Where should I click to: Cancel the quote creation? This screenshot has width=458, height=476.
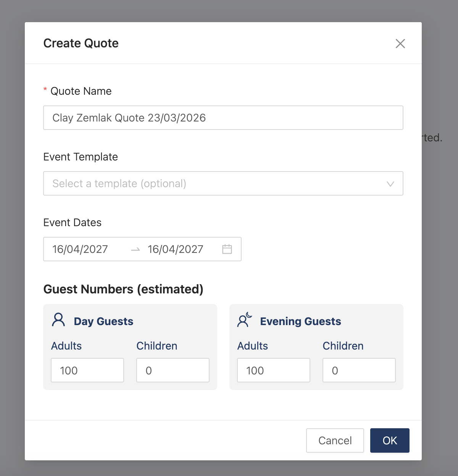[x=335, y=440]
